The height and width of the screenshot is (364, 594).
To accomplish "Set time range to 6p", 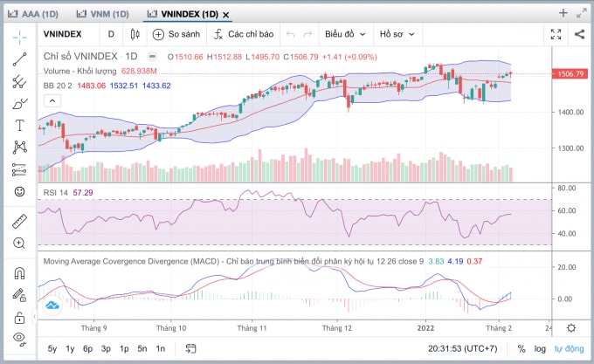I will point(87,348).
